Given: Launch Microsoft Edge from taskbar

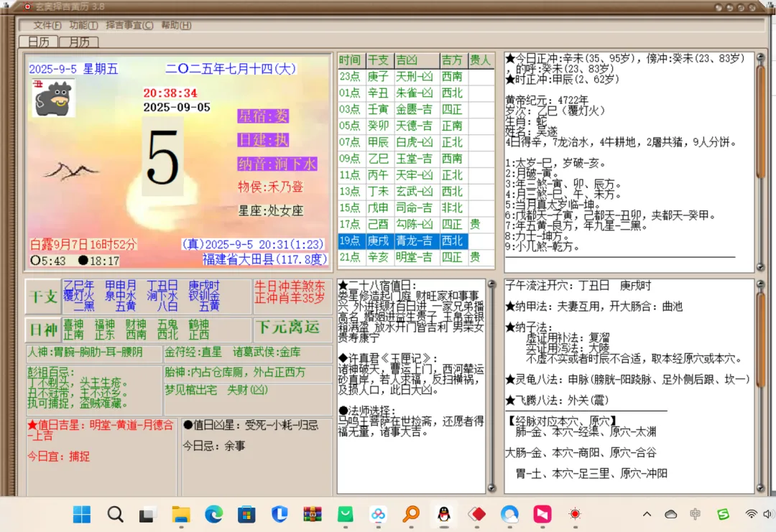Looking at the screenshot, I should pos(213,514).
